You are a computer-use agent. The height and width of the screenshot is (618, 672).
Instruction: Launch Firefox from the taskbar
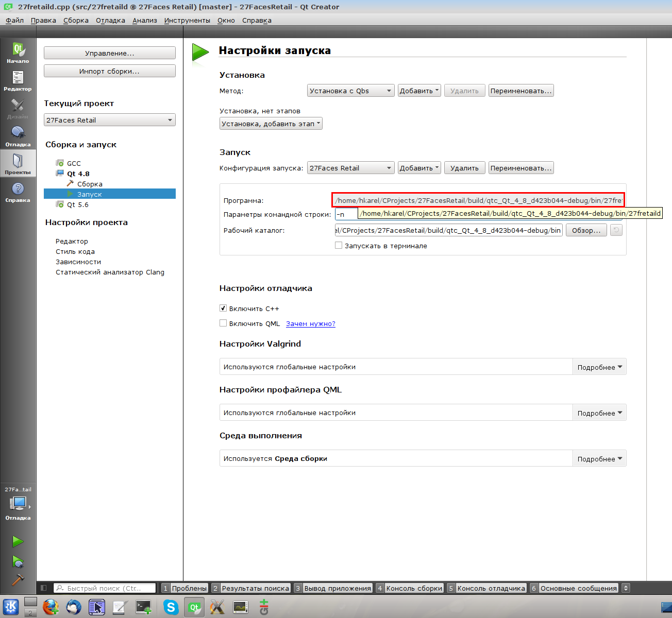51,607
